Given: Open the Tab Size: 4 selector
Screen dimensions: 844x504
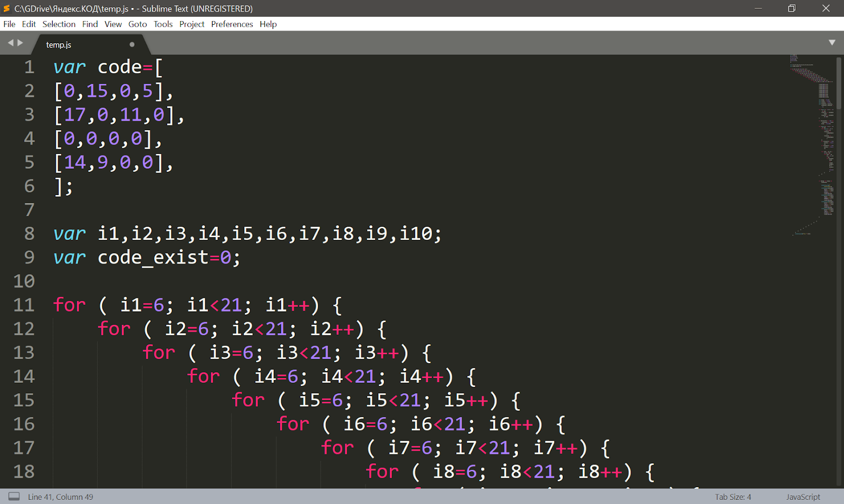Looking at the screenshot, I should [x=733, y=497].
